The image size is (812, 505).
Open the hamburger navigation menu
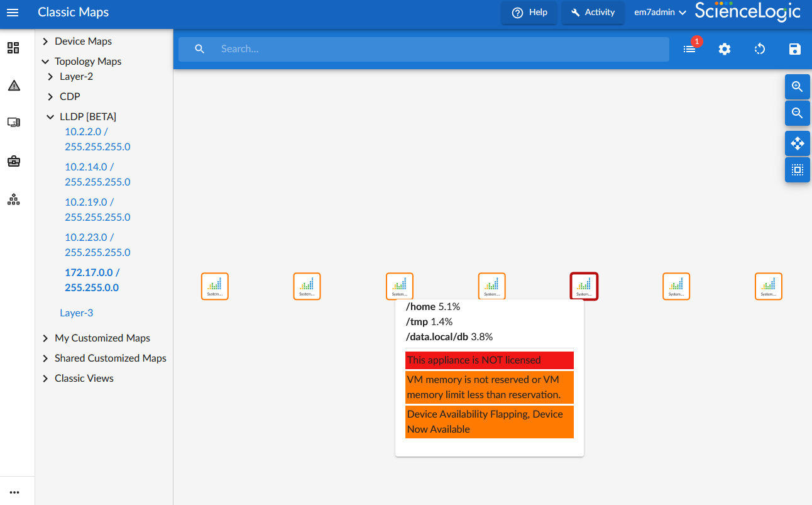(13, 13)
